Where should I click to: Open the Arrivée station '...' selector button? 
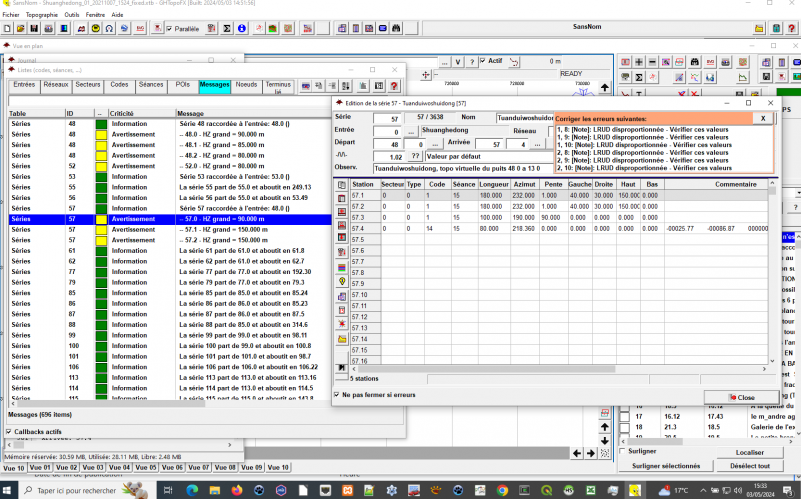[x=537, y=145]
